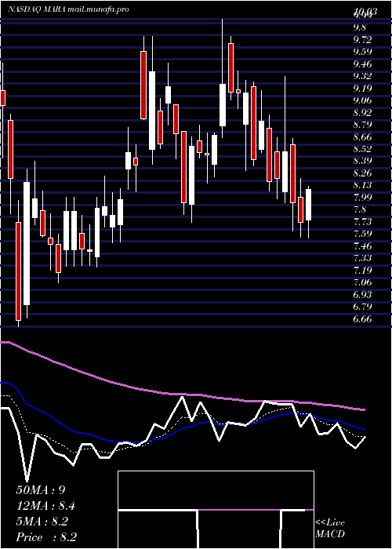
Task: Click the 6.79 price axis label
Action: (362, 307)
